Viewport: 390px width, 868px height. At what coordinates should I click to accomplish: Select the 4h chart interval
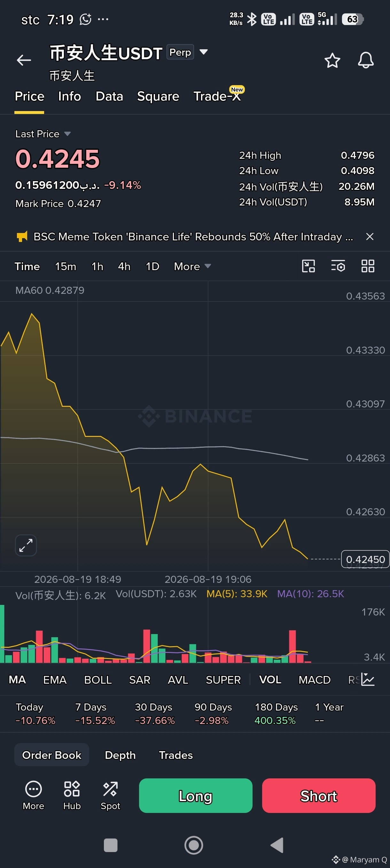pyautogui.click(x=124, y=266)
